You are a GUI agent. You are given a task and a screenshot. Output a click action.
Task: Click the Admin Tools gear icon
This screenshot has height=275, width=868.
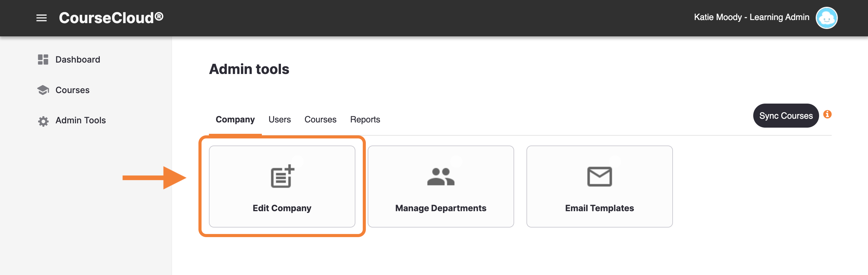coord(43,121)
